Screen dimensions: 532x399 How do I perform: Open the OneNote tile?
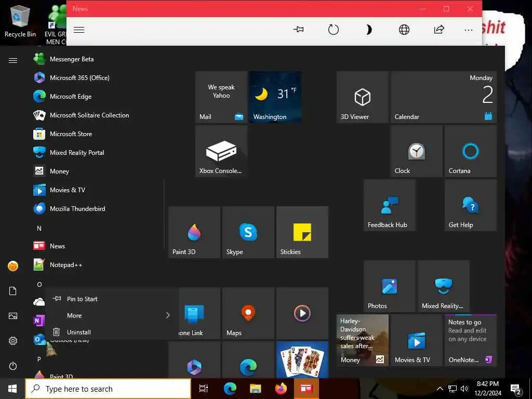point(471,340)
